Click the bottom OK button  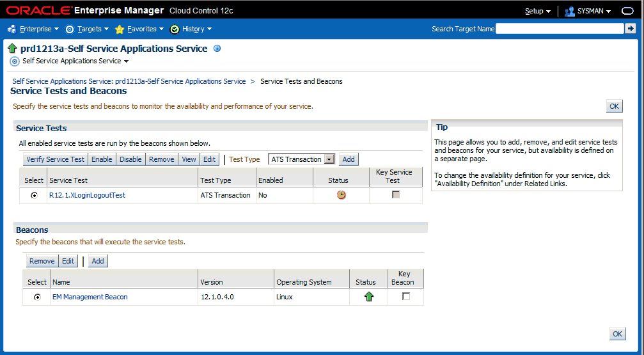point(617,334)
